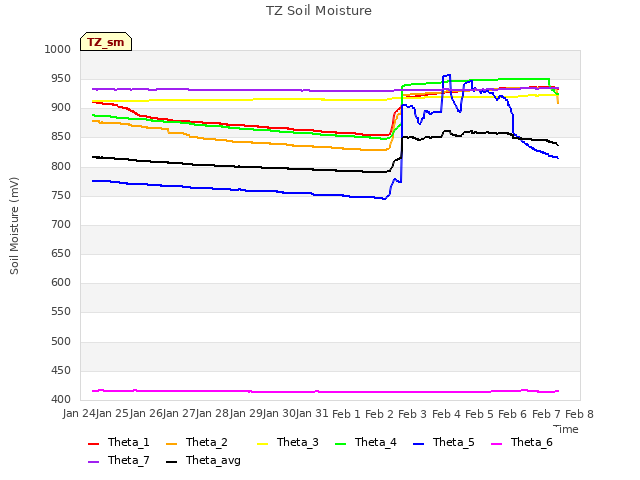Click the yellow Theta_3 legend color swatch
Screen dimensions: 640x480
[262, 443]
